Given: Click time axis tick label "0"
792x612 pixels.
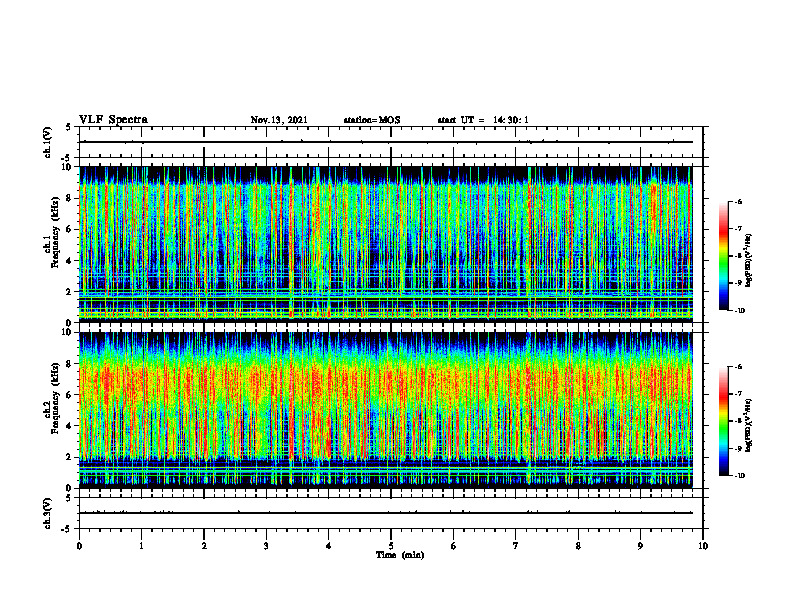Looking at the screenshot, I should pos(79,546).
